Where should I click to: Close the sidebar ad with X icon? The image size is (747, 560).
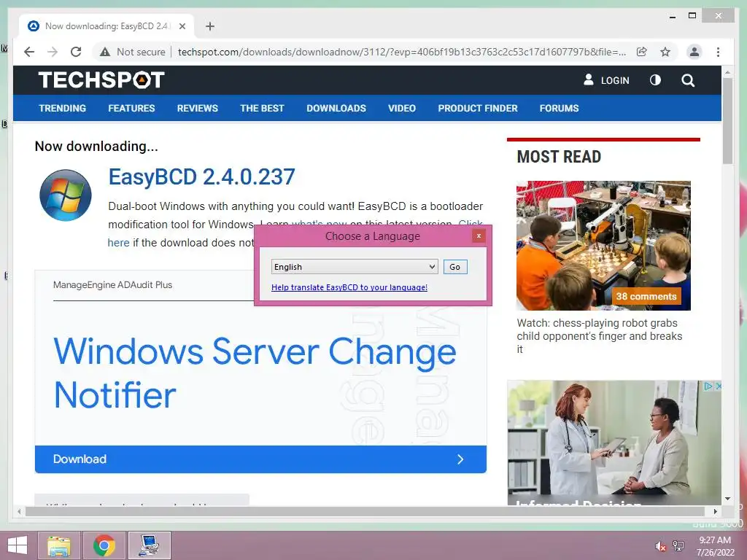coord(718,386)
